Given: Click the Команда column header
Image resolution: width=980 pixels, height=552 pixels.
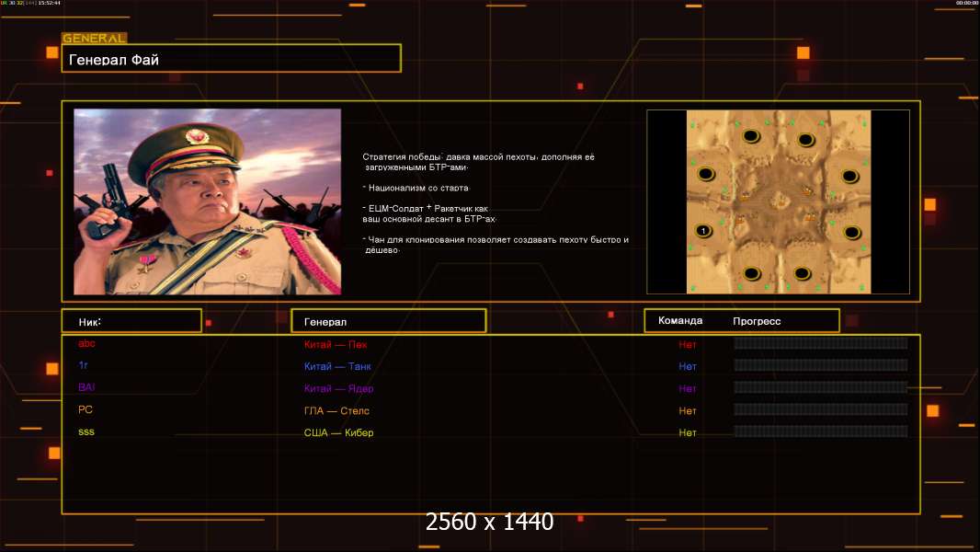Looking at the screenshot, I should (x=680, y=320).
